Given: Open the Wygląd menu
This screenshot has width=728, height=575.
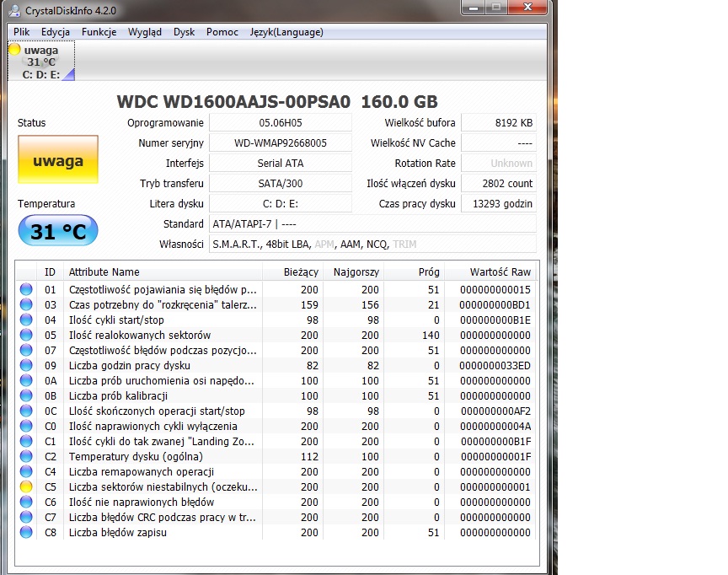Looking at the screenshot, I should pyautogui.click(x=145, y=32).
